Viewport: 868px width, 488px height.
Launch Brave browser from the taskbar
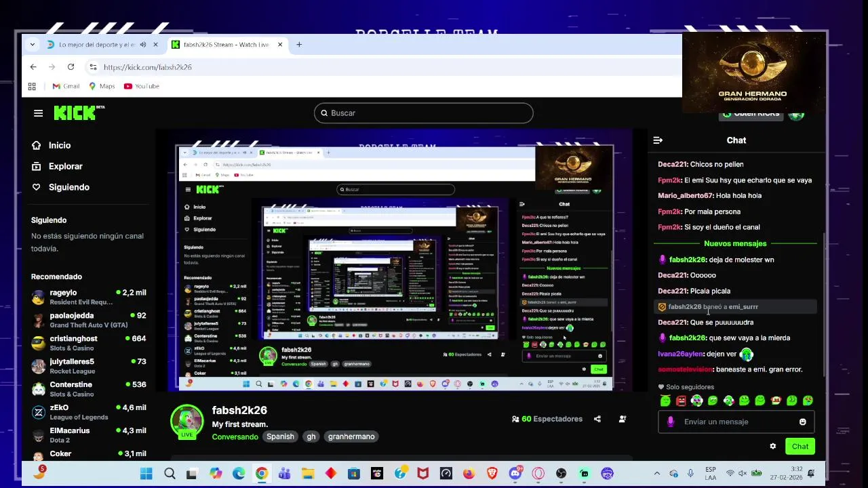(x=492, y=474)
